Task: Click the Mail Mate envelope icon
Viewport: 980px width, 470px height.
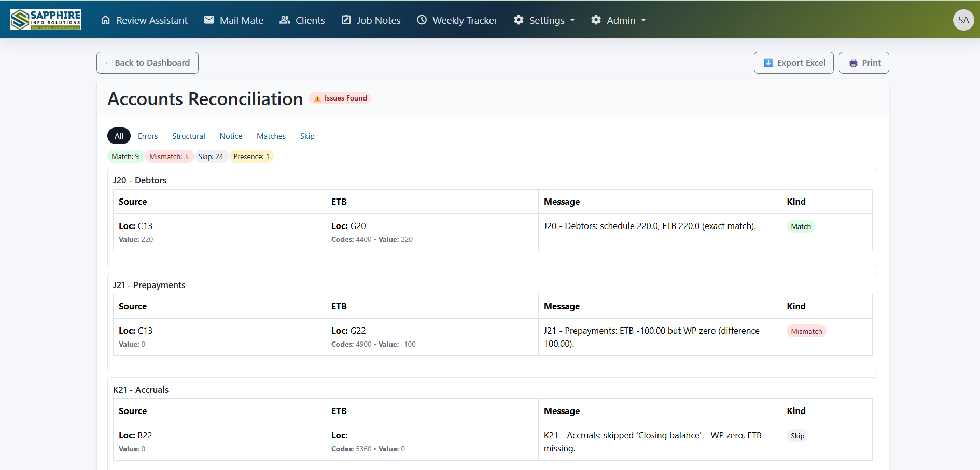Action: (209, 20)
